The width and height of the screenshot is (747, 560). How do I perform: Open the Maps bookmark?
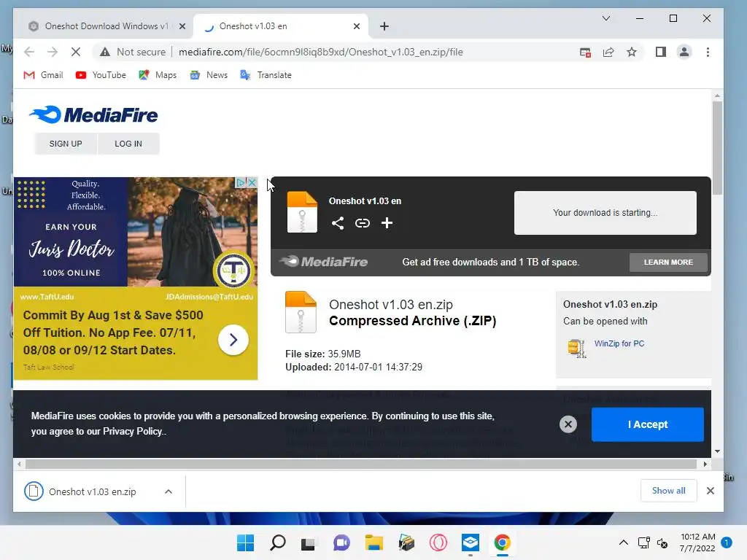tap(158, 75)
